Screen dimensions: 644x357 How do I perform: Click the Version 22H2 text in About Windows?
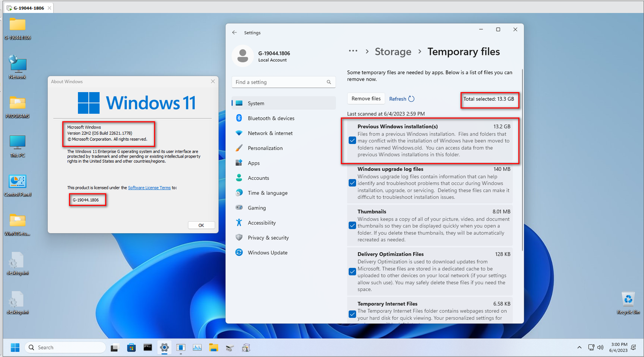[100, 133]
